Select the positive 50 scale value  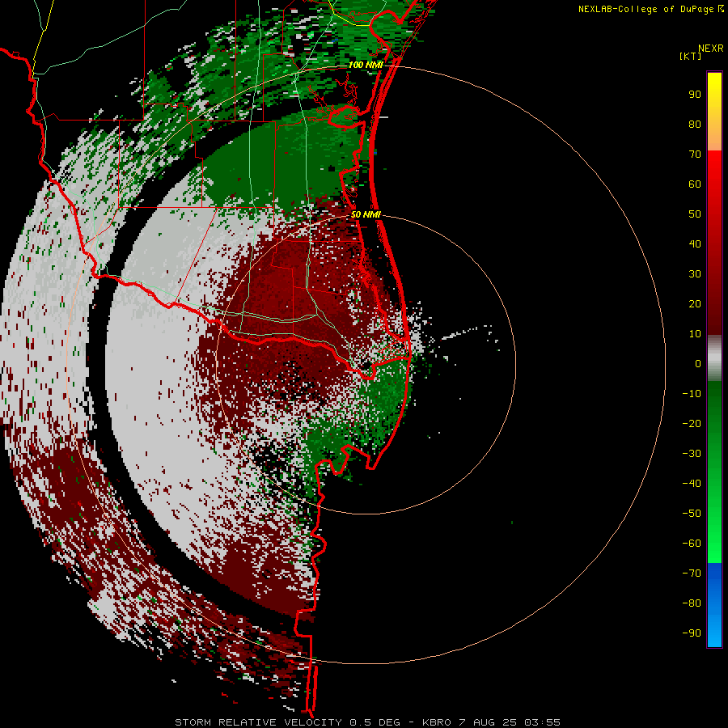695,214
